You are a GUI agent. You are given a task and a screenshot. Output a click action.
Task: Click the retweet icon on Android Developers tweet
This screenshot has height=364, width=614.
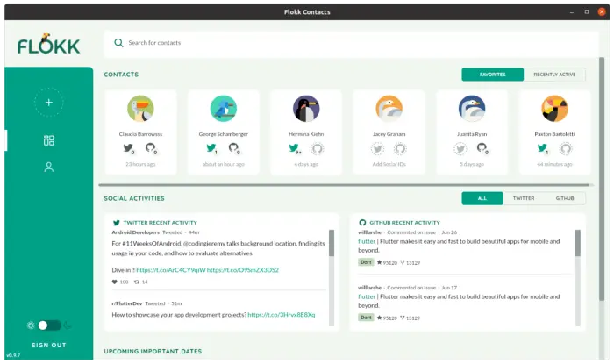pos(136,282)
